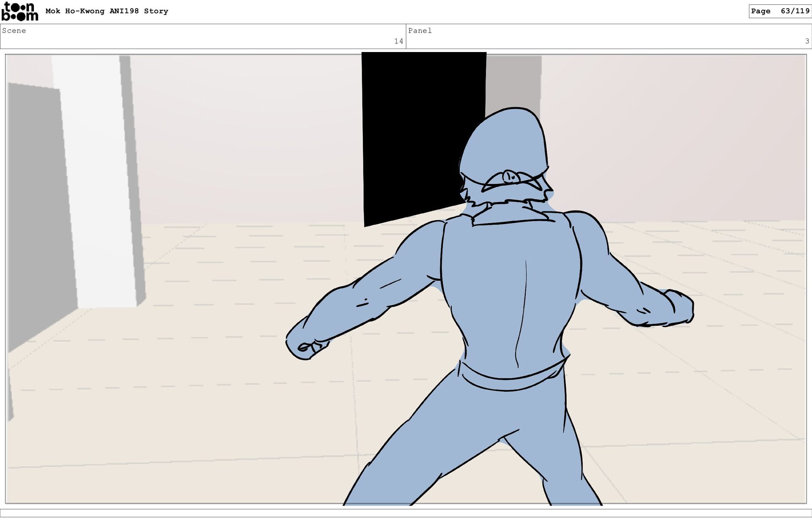Viewport: 812px width, 525px height.
Task: Click the Toon Boom logo
Action: tap(19, 11)
